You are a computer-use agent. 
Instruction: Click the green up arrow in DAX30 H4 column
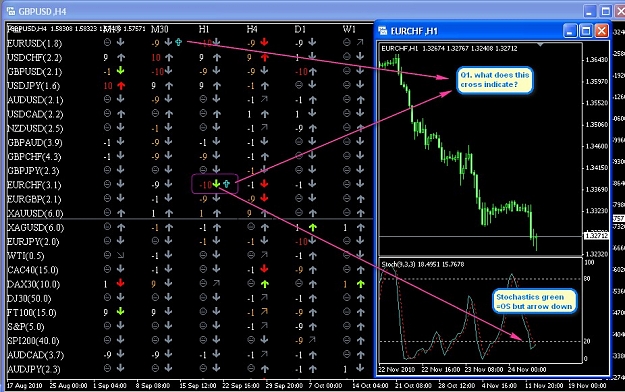coord(264,284)
